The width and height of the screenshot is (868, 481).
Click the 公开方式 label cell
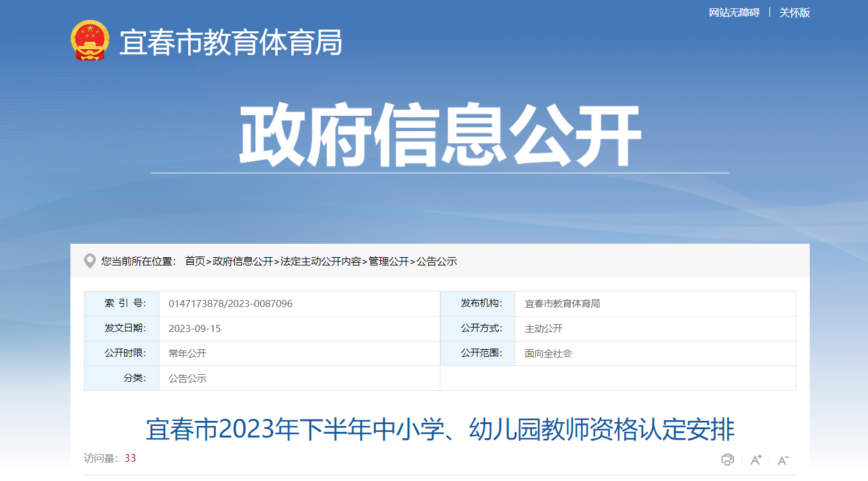point(478,329)
